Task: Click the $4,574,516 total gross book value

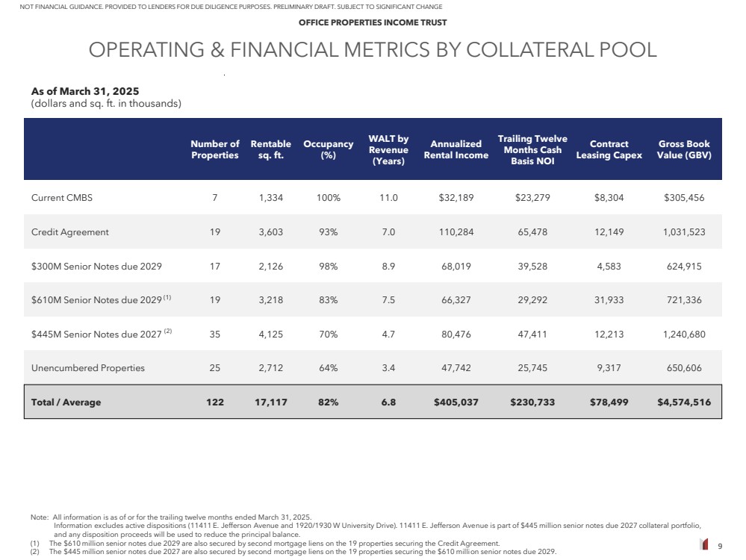Action: pyautogui.click(x=684, y=402)
